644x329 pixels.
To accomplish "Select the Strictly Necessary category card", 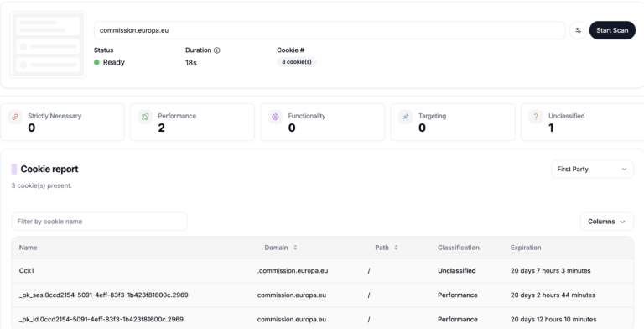I will [x=62, y=123].
